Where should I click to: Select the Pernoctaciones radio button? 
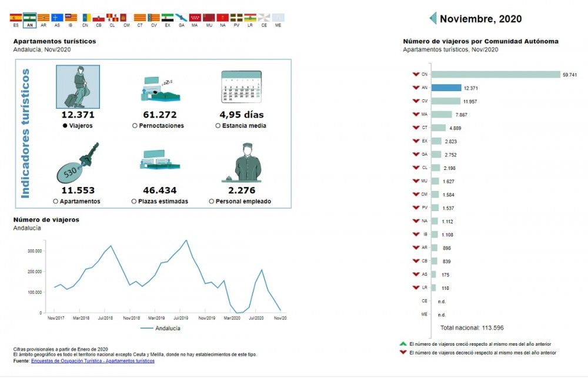point(135,126)
